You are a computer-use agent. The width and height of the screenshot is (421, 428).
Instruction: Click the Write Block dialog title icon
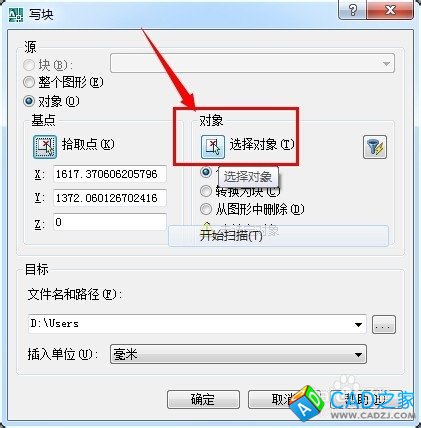click(16, 15)
